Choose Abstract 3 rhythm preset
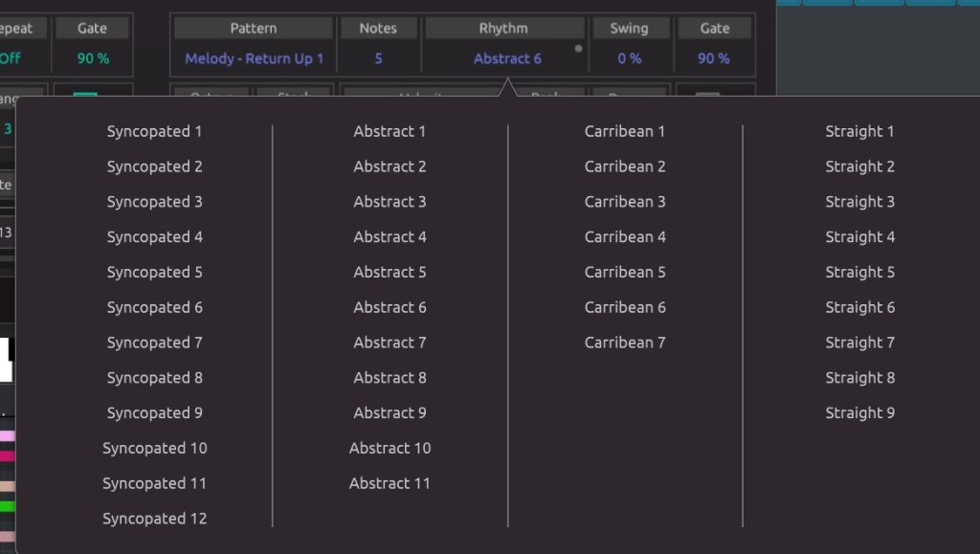The image size is (980, 554). pos(390,202)
